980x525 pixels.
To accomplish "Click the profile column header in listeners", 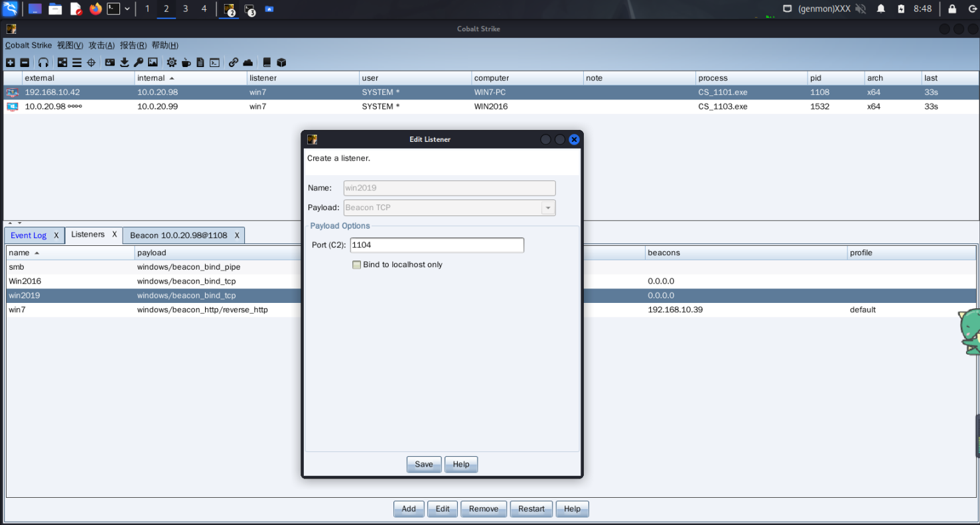I will pos(912,253).
